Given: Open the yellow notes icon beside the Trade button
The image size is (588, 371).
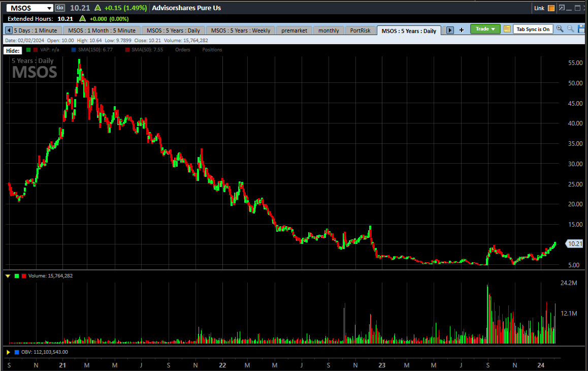Looking at the screenshot, I should (506, 29).
